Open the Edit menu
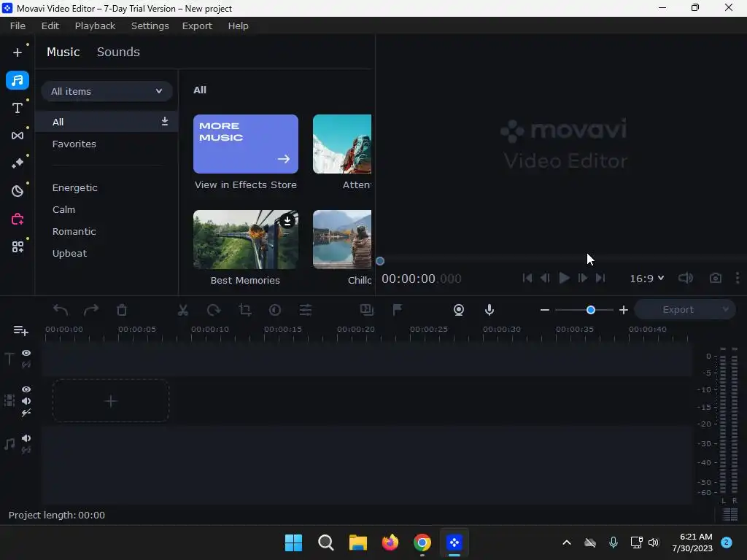747x560 pixels. coord(50,26)
